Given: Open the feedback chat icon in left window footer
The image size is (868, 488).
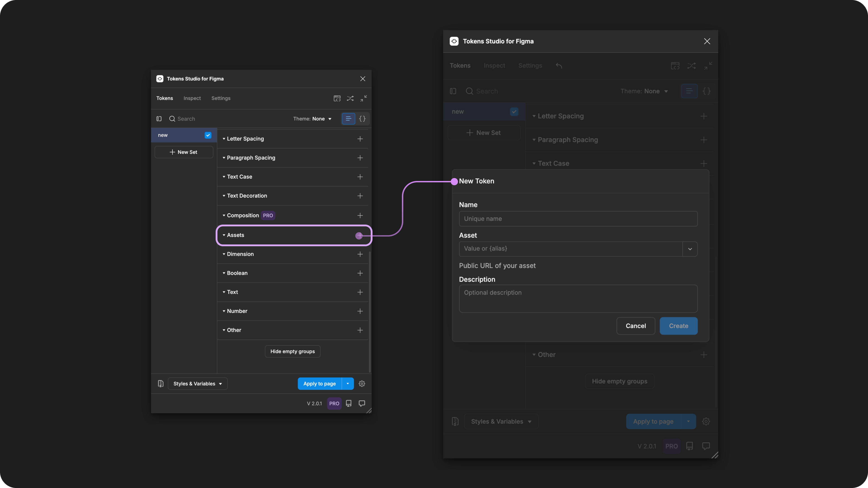Looking at the screenshot, I should (x=362, y=404).
